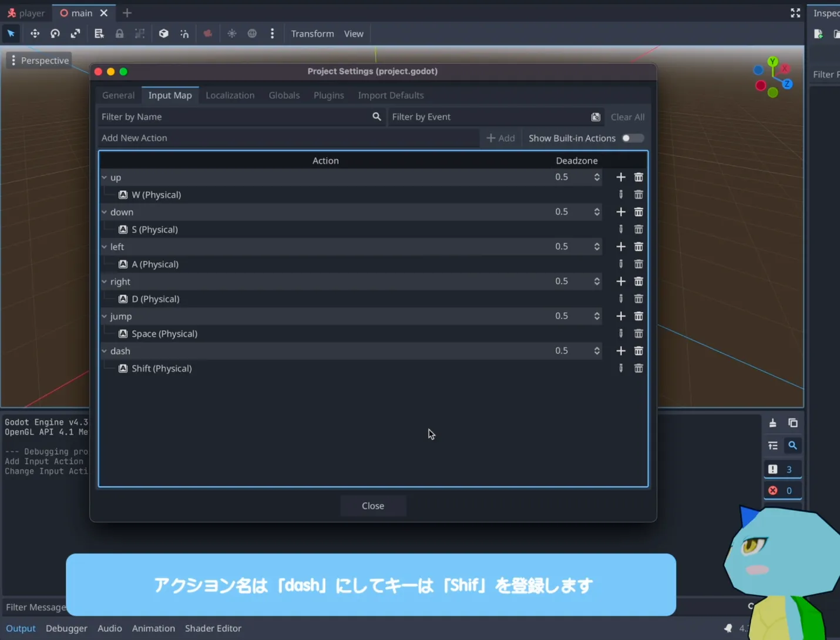Toggle the error messages filter showing 0

coord(781,491)
